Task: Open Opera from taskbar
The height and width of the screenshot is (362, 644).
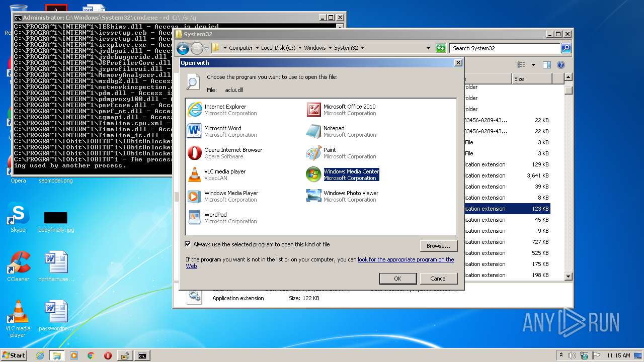Action: pyautogui.click(x=108, y=355)
